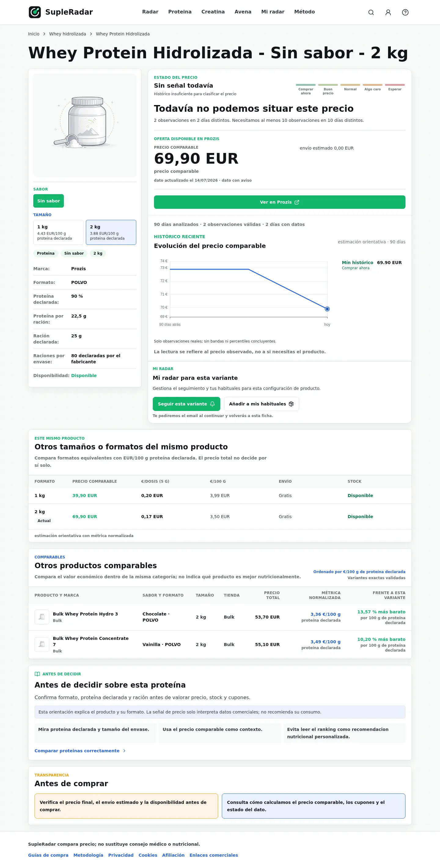Open Guías de compra footer link
This screenshot has width=440, height=868.
(x=48, y=855)
